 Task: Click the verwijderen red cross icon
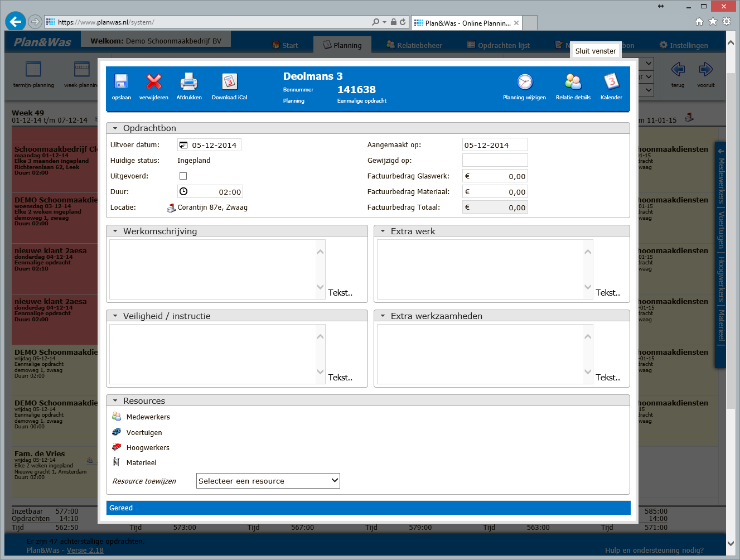(154, 81)
